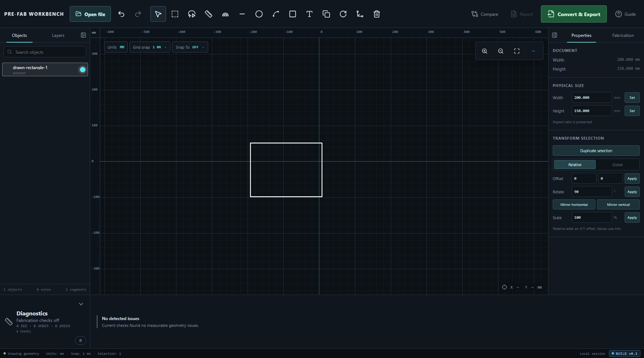The height and width of the screenshot is (358, 644).
Task: Fit the canvas view to screen
Action: pos(517,51)
